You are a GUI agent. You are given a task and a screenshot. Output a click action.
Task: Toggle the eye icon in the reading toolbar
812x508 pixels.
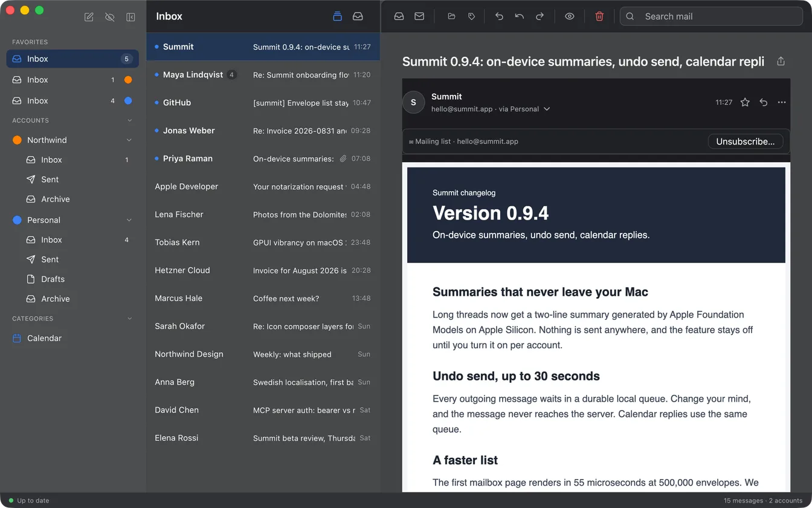click(570, 16)
